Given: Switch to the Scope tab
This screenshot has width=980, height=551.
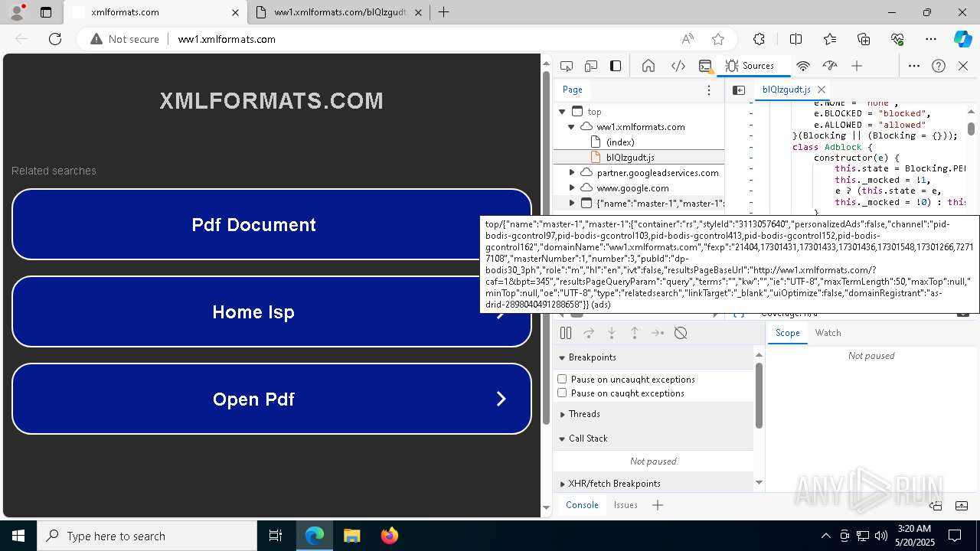Looking at the screenshot, I should click(x=787, y=333).
